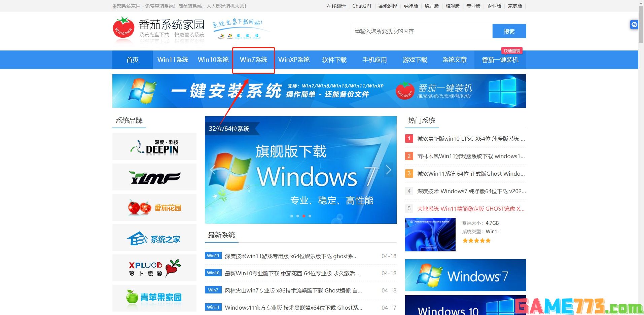Click the Win11 tag on 深度技术 row
This screenshot has height=315, width=644.
pyautogui.click(x=213, y=256)
